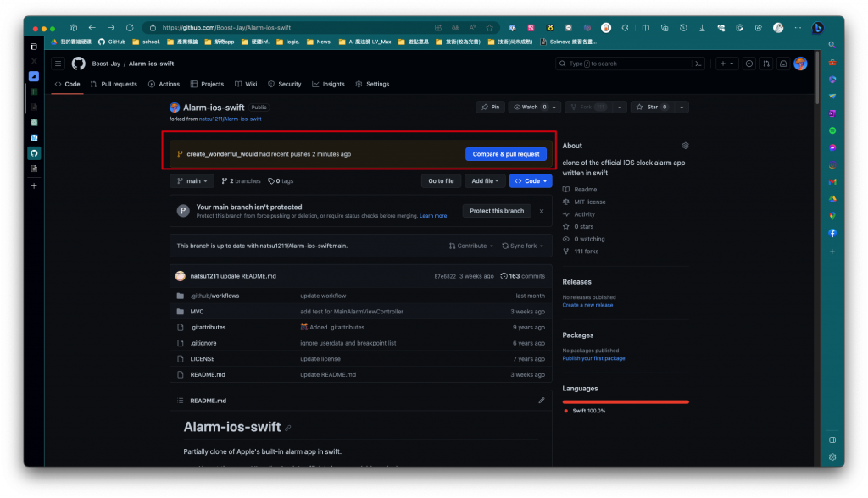Click Compare & pull request button
The image size is (868, 498).
506,154
